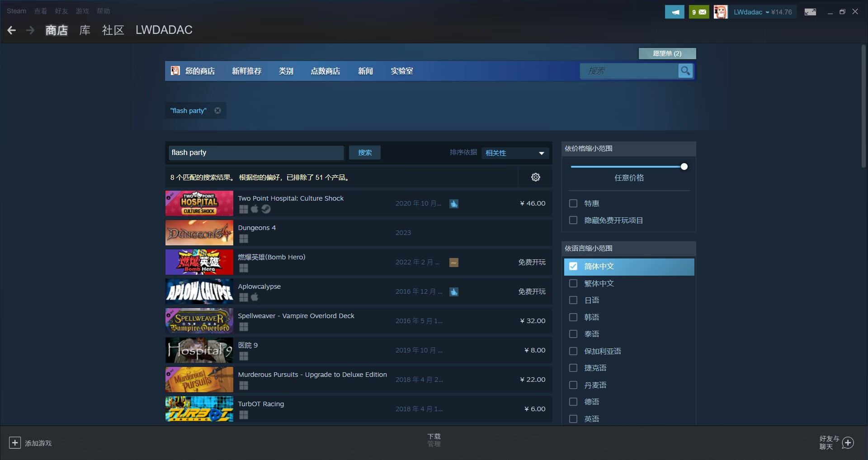Click the user avatar picture
The image size is (868, 460).
(721, 12)
